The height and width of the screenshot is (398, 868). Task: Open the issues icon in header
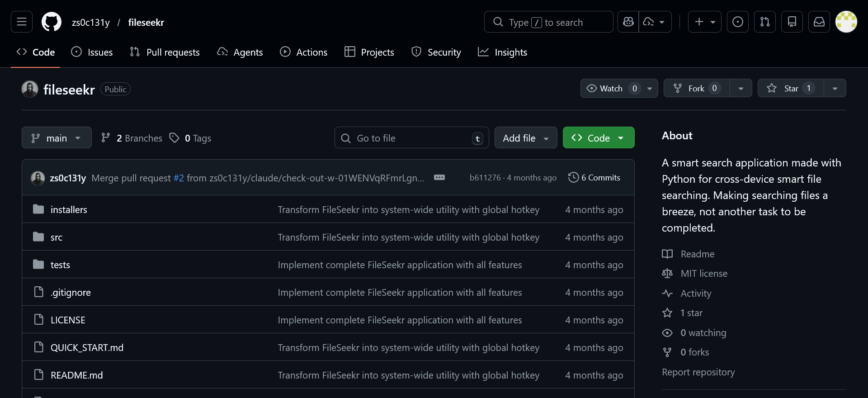click(737, 22)
